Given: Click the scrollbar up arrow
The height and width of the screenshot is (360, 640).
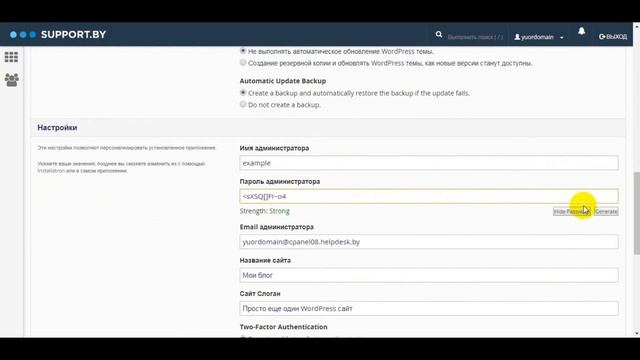Looking at the screenshot, I should [637, 26].
